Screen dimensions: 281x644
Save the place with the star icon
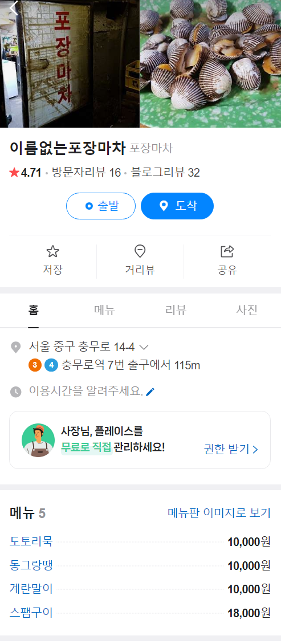point(52,251)
